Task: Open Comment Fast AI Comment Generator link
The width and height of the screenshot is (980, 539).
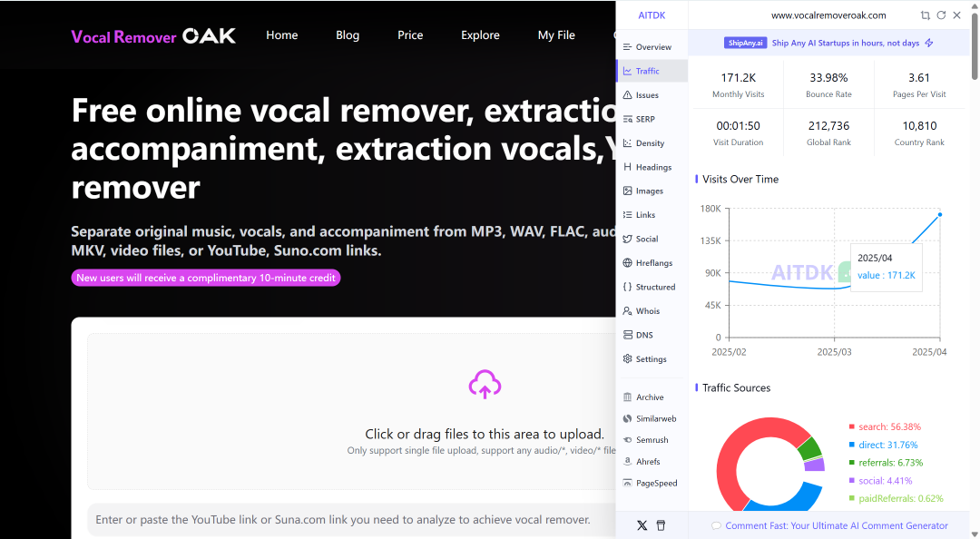Action: point(837,525)
